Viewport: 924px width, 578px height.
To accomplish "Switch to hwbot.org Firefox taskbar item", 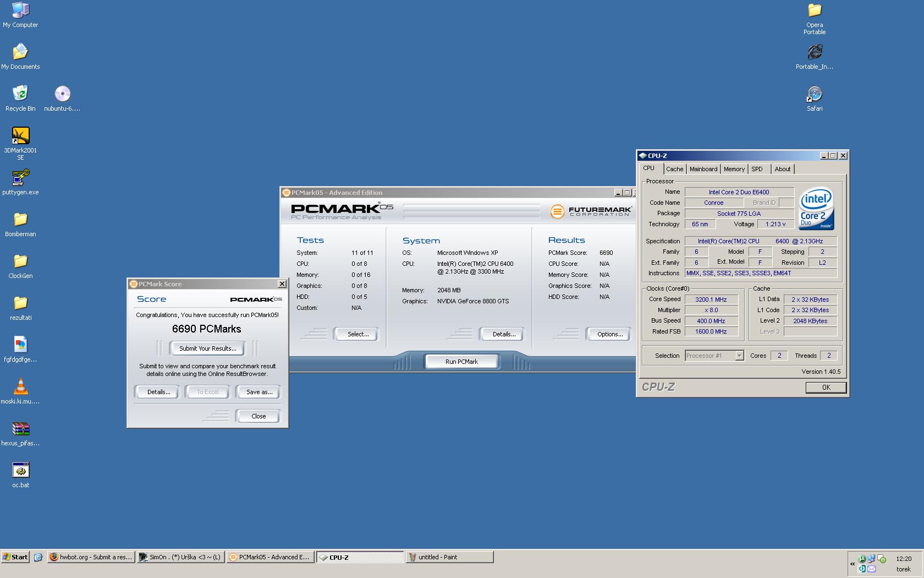I will [91, 557].
